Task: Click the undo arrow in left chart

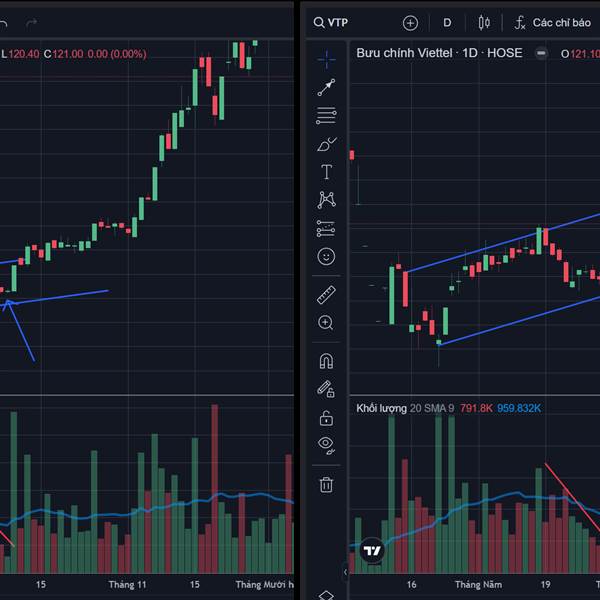Action: [x=3, y=23]
